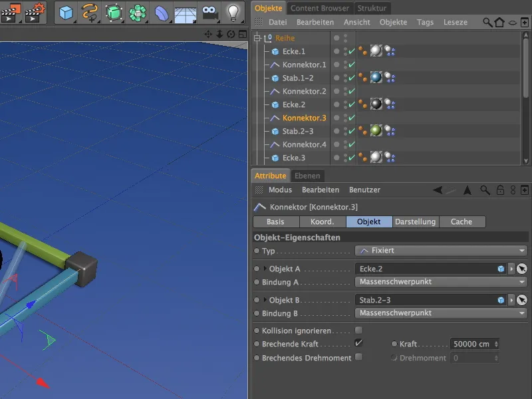The image size is (532, 399).
Task: Toggle Kollision ignorieren checkbox
Action: tap(358, 330)
